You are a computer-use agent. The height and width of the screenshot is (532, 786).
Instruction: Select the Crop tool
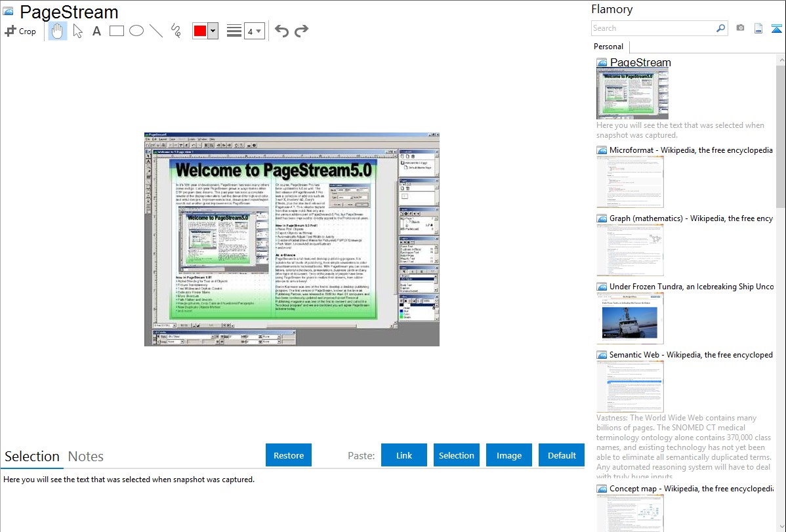[20, 31]
